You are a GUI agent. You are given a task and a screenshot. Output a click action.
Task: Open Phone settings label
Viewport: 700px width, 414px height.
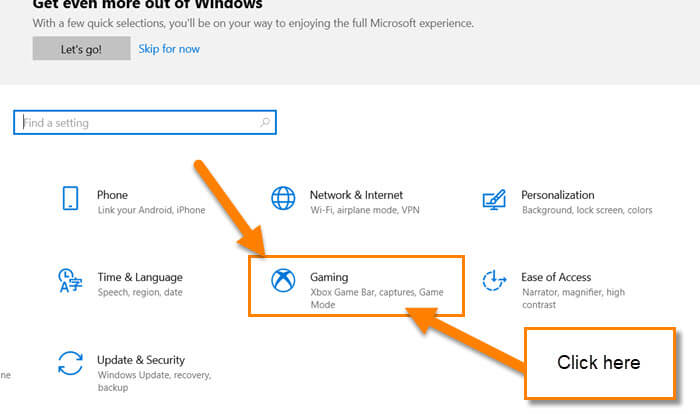pyautogui.click(x=112, y=195)
